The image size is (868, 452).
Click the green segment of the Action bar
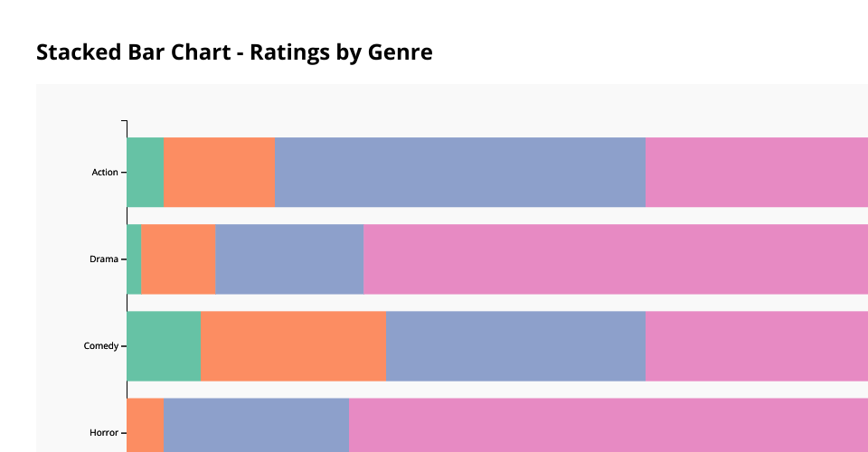pyautogui.click(x=146, y=172)
